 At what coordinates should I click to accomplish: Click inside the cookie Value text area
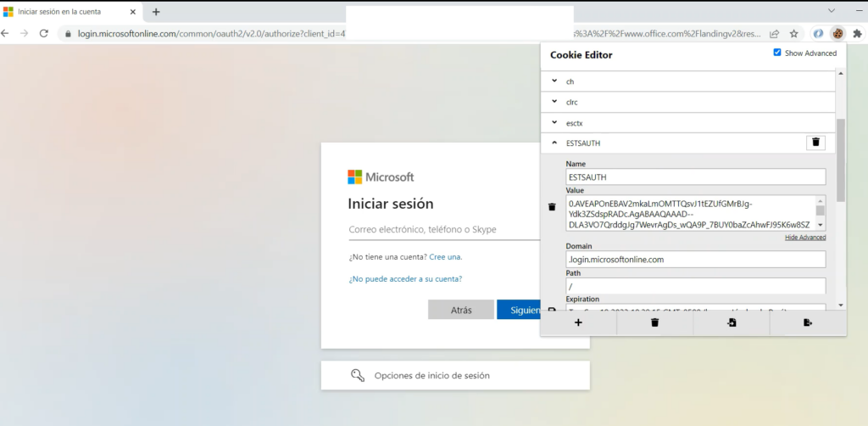[x=690, y=213]
